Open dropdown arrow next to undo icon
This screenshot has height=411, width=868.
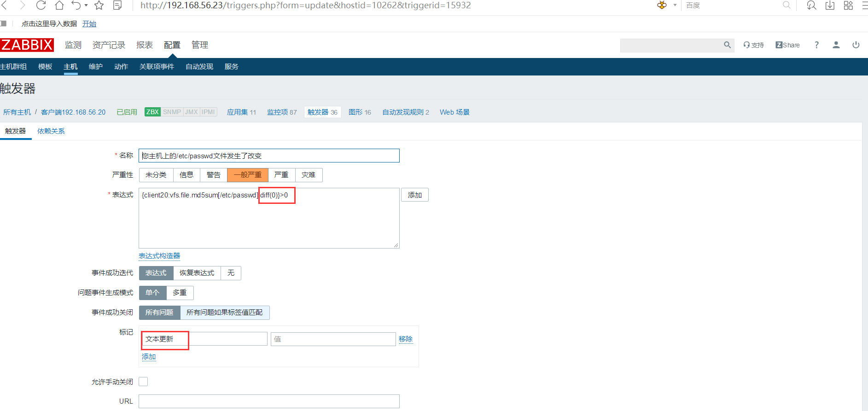(x=86, y=6)
